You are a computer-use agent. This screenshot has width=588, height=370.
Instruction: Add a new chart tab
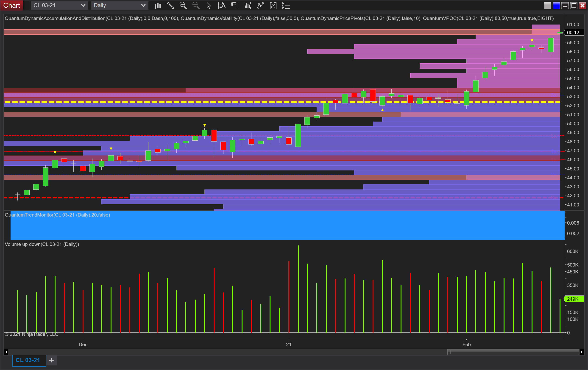[x=52, y=360]
